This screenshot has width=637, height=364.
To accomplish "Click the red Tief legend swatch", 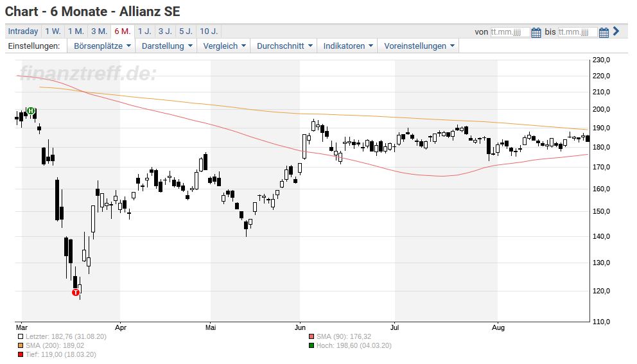I will (21, 354).
